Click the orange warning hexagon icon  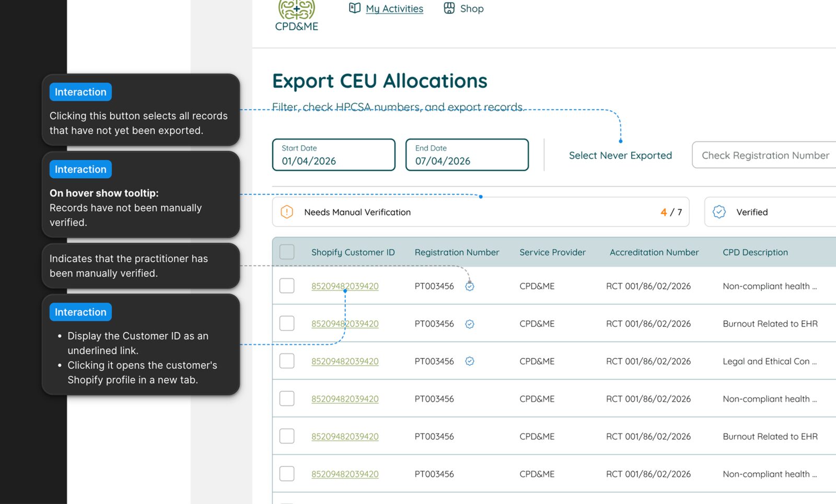click(287, 212)
